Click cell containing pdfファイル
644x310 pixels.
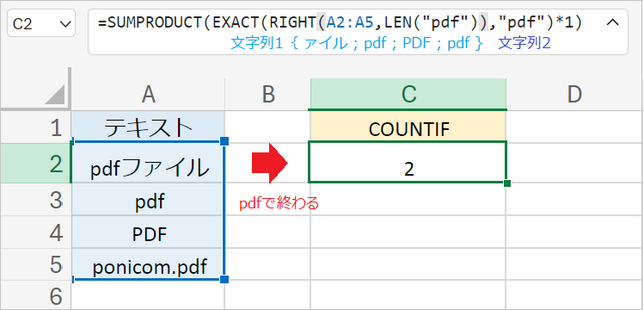[x=148, y=164]
